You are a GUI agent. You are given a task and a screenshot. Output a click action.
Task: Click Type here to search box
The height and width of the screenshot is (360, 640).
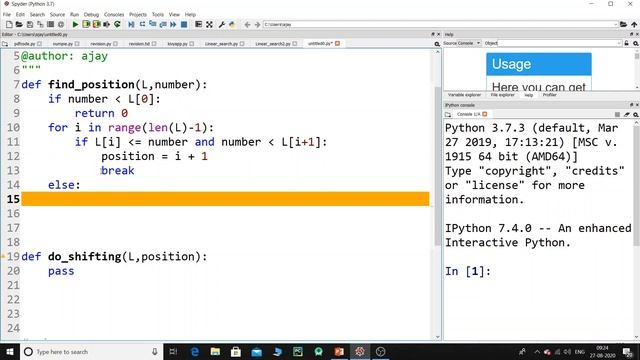pos(92,351)
